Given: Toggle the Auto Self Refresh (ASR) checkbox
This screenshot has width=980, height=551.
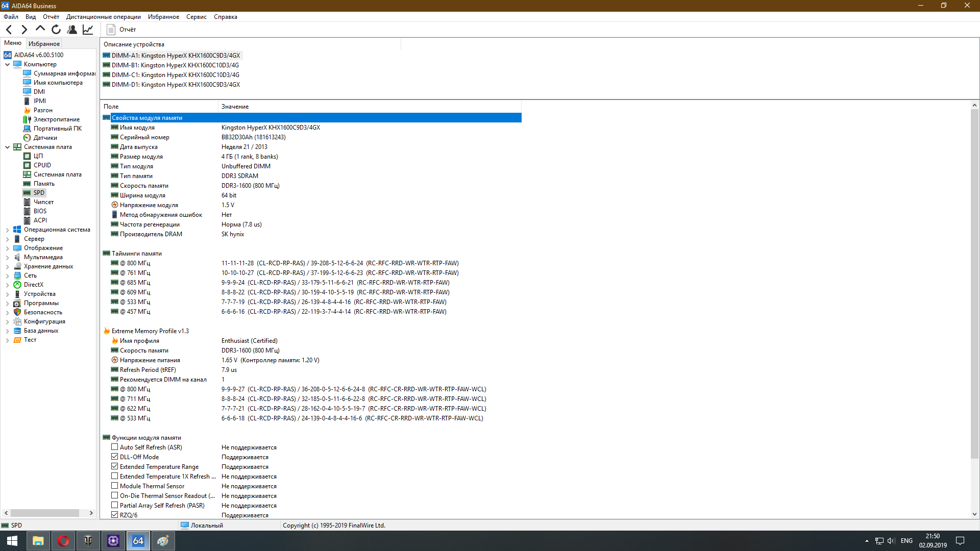Looking at the screenshot, I should pos(115,447).
